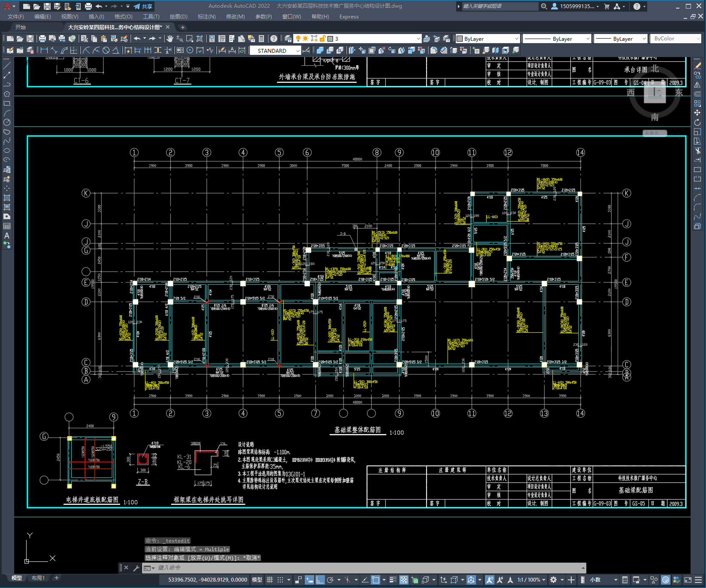Viewport: 706px width, 588px height.
Task: Click the 模型 model space button in status bar
Action: 257,580
